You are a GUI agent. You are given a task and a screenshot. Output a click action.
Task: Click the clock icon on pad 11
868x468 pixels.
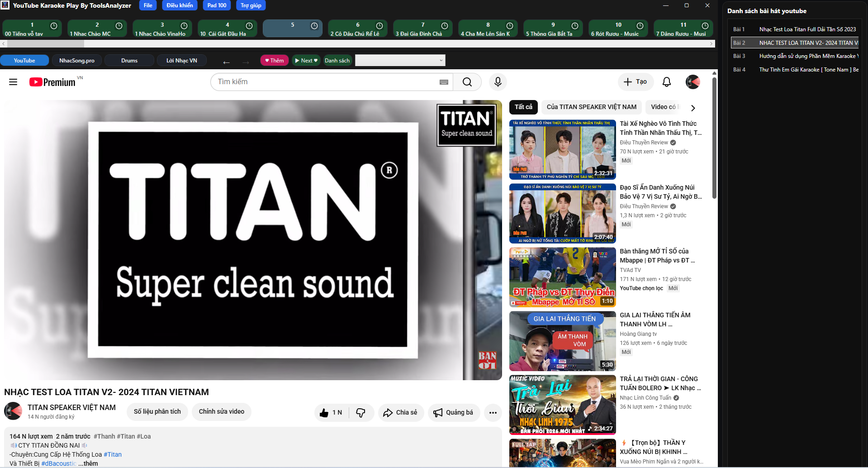point(705,26)
